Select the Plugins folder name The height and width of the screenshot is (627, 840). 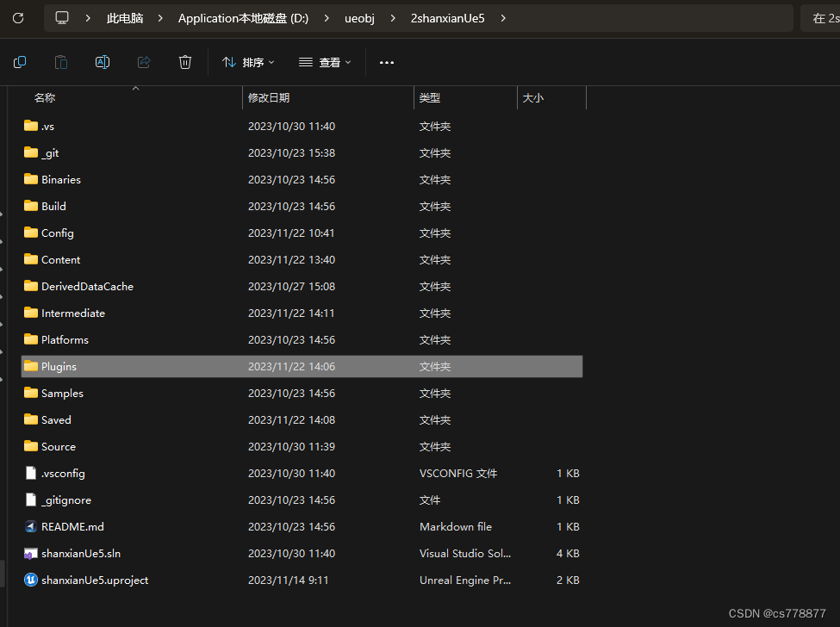coord(59,367)
